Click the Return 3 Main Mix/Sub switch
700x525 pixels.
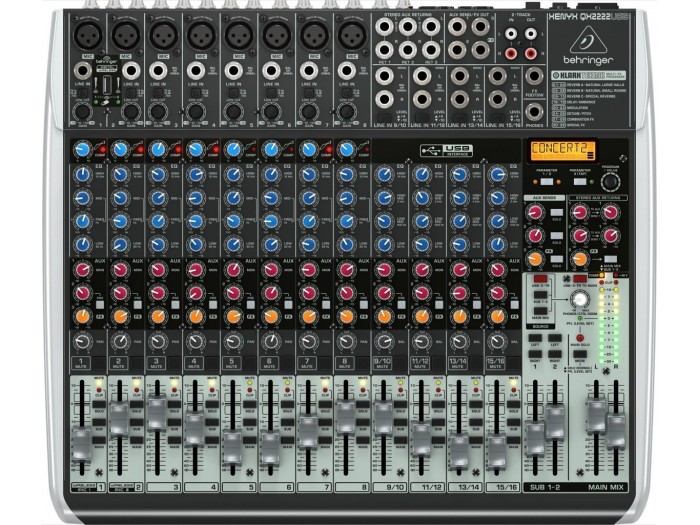click(x=610, y=259)
